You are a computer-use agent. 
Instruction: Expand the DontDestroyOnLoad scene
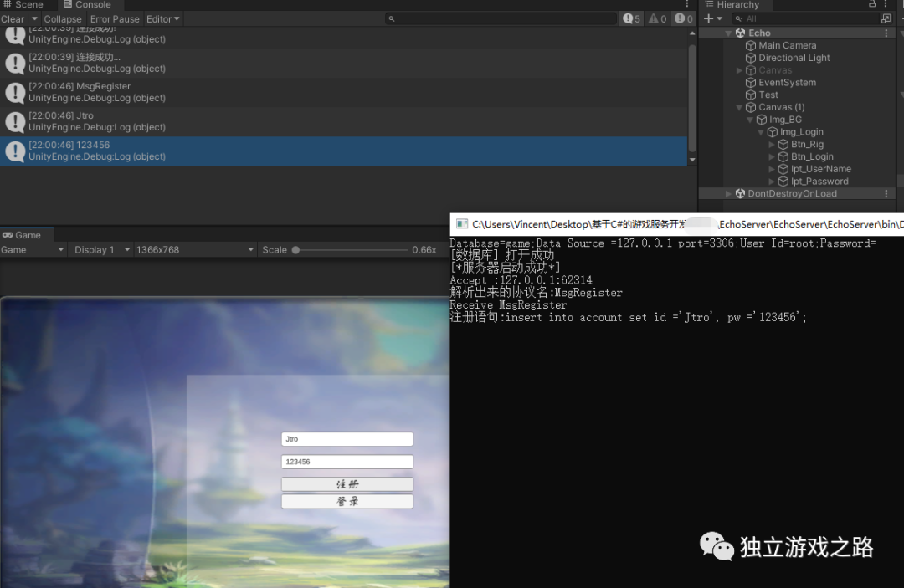[x=728, y=194]
